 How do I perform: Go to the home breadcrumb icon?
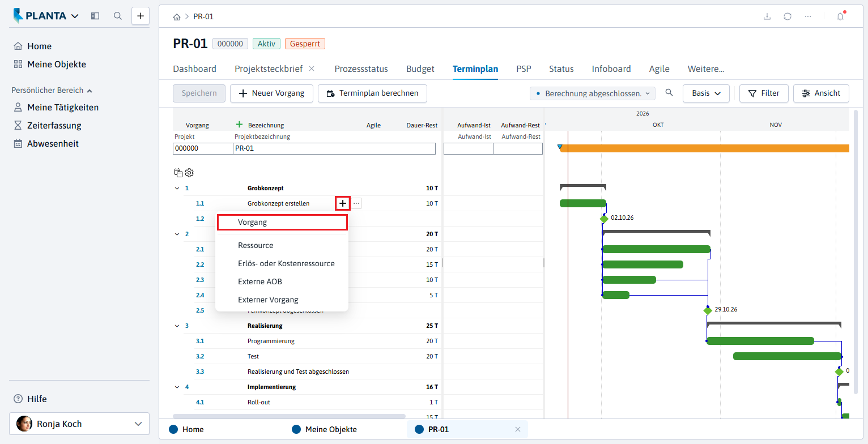pyautogui.click(x=176, y=17)
